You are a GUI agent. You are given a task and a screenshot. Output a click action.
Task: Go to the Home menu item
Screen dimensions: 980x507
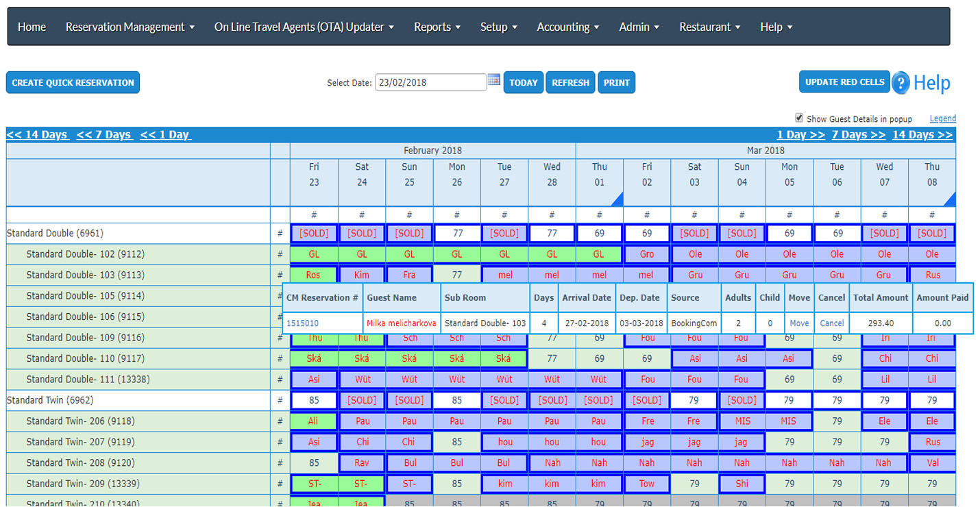(x=32, y=27)
